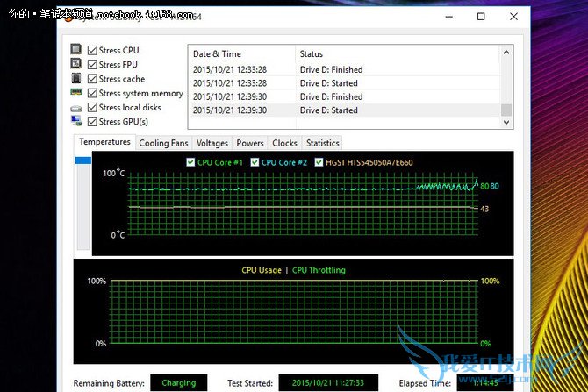Image resolution: width=588 pixels, height=392 pixels.
Task: Hide CPU Core #1 graph line
Action: coord(190,162)
